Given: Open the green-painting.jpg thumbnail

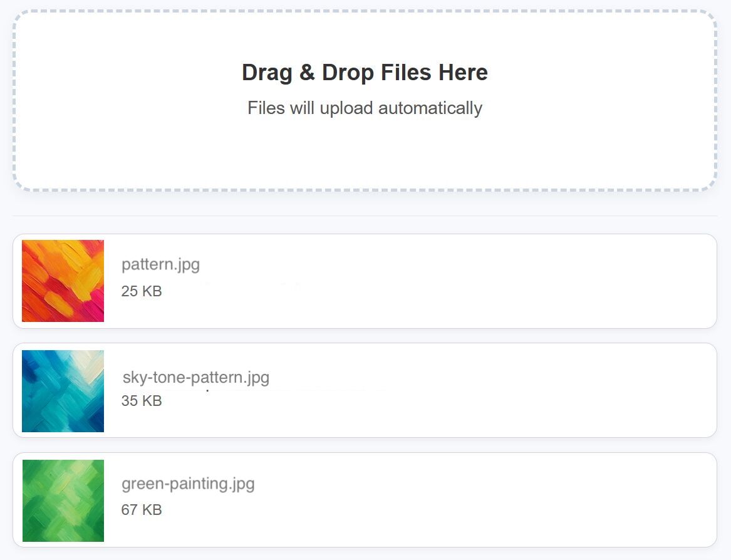Looking at the screenshot, I should pos(63,500).
